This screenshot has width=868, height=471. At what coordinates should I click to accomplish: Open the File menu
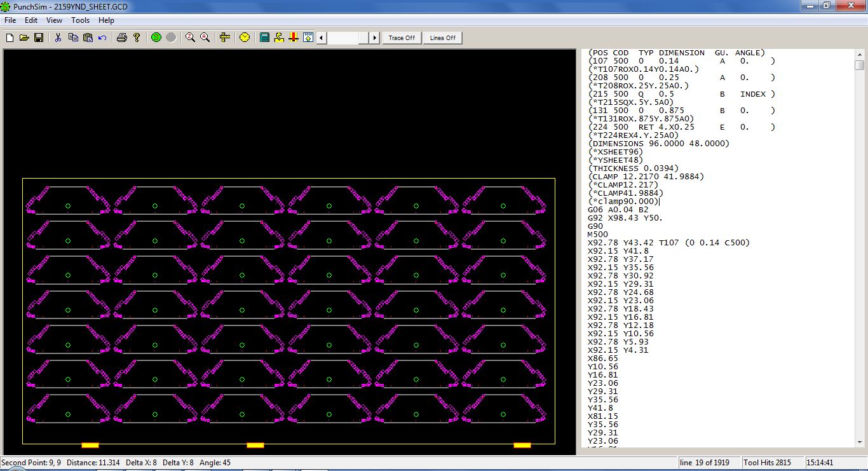click(10, 20)
